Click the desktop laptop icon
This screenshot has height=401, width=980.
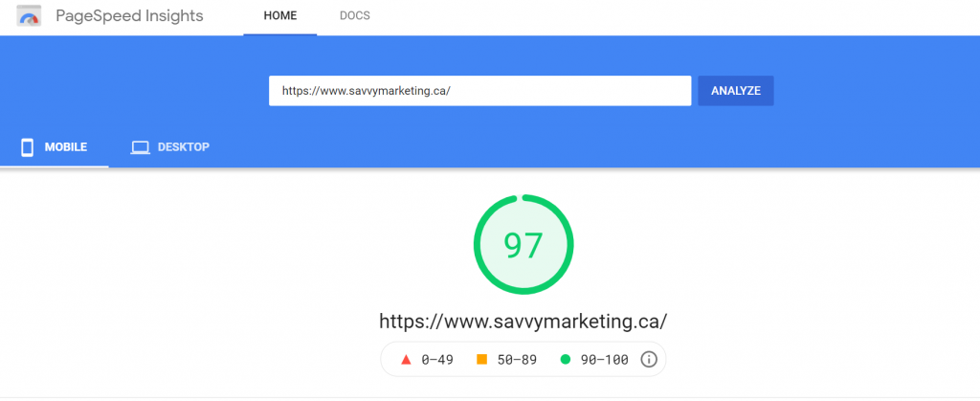140,148
